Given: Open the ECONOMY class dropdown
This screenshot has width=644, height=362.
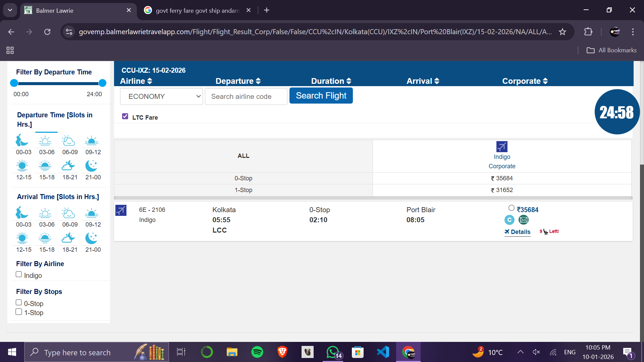Looking at the screenshot, I should click(x=161, y=97).
